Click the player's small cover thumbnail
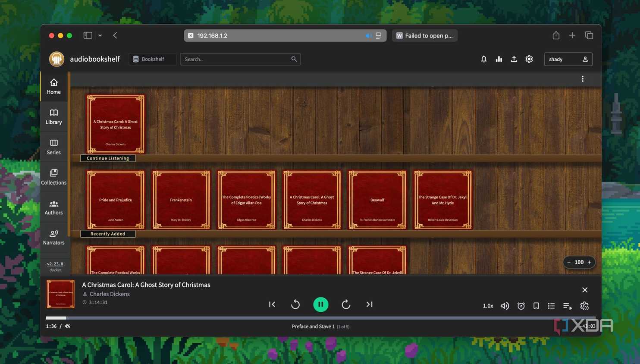Image resolution: width=640 pixels, height=364 pixels. (x=60, y=294)
